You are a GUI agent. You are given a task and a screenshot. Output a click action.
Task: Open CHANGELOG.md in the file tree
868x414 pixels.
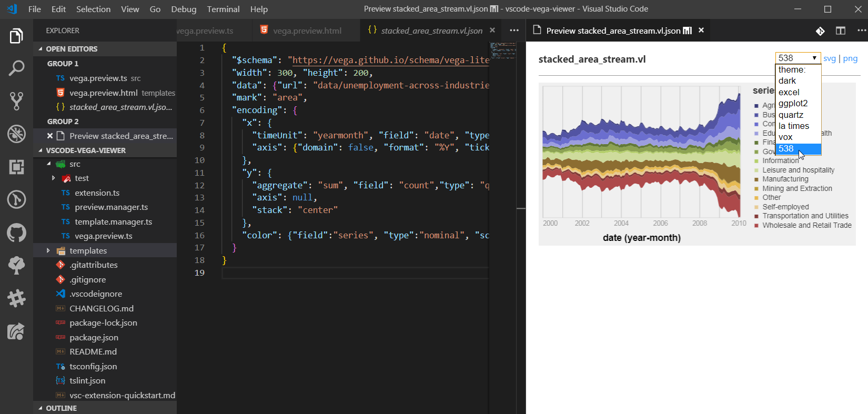coord(102,309)
